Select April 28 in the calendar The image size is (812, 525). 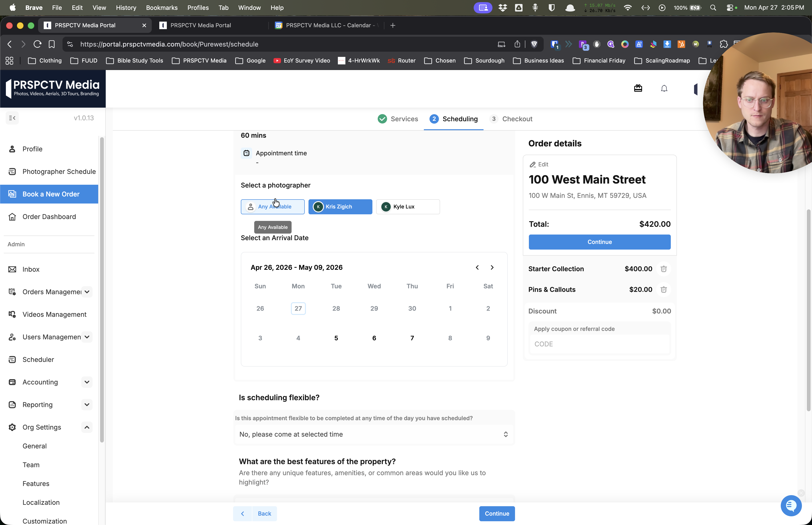point(336,309)
